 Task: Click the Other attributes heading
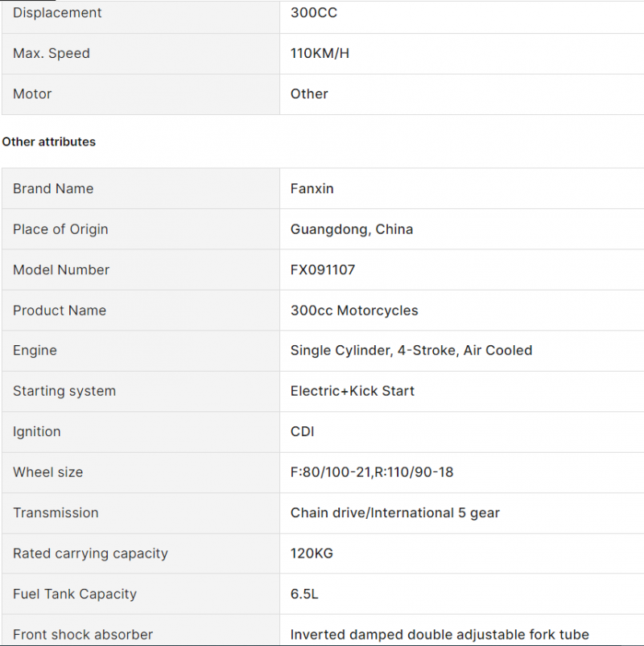pyautogui.click(x=48, y=142)
